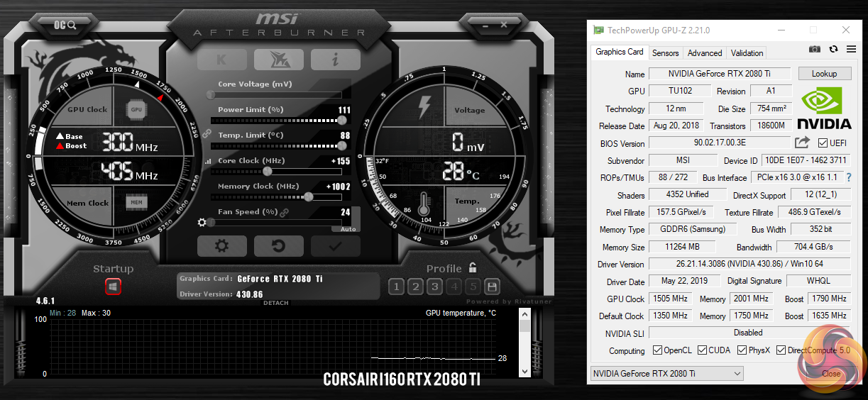
Task: Refresh GPU-Z data with refresh icon
Action: [833, 49]
